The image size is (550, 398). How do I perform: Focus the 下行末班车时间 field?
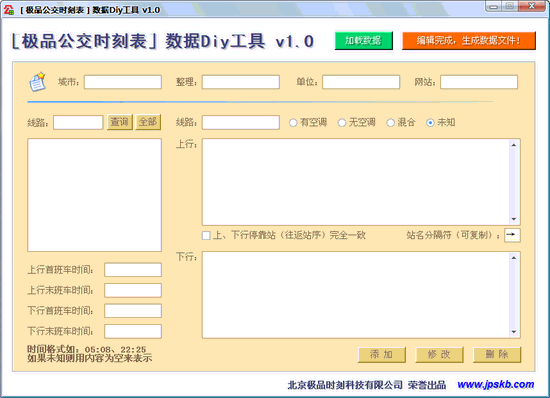133,331
